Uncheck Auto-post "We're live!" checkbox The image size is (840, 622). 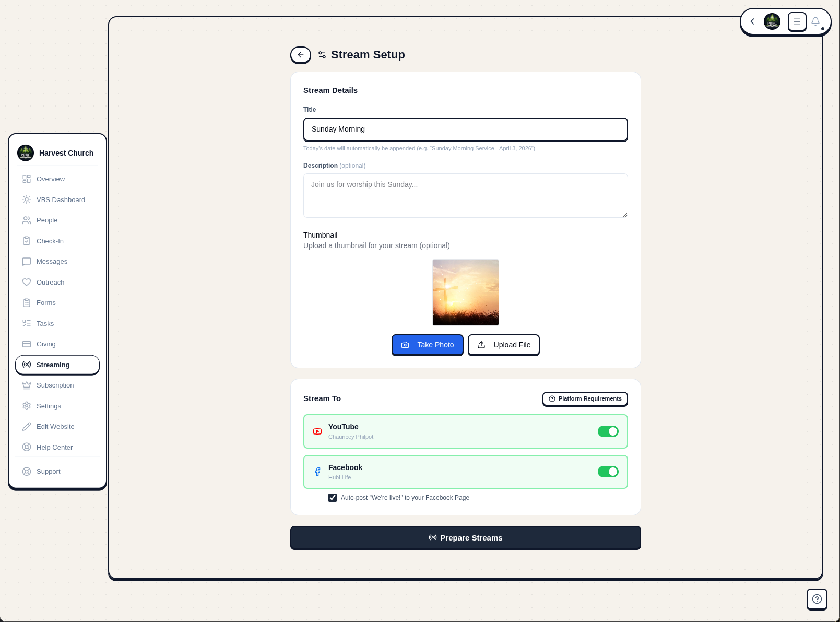(333, 498)
